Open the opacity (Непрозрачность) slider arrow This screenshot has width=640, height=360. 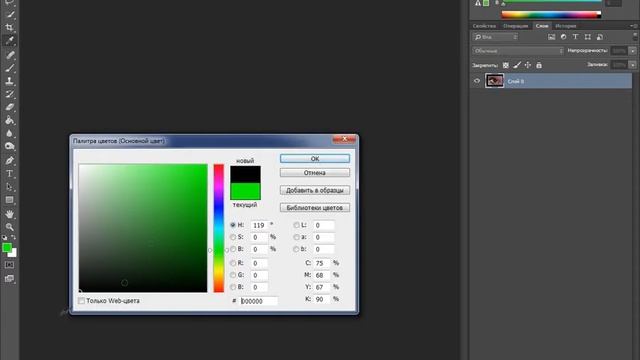(633, 51)
